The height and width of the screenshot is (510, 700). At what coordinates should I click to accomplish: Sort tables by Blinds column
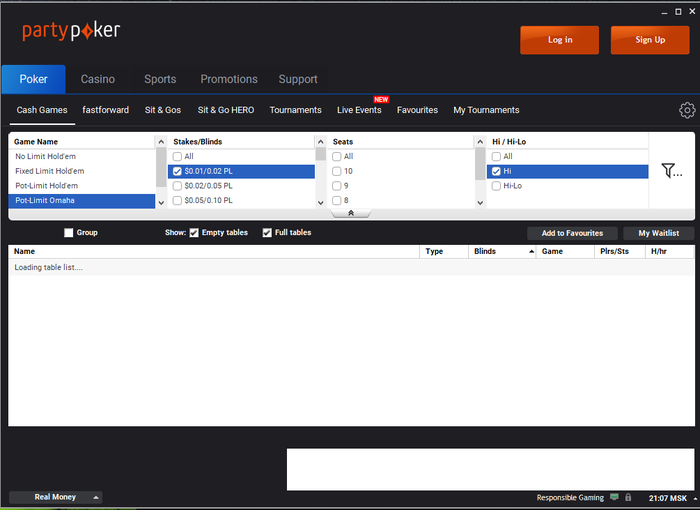pos(502,251)
